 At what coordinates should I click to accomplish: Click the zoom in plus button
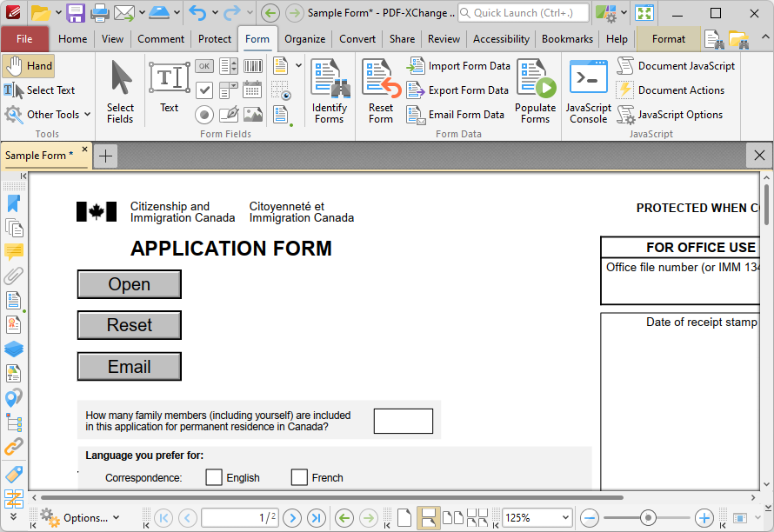tap(704, 518)
